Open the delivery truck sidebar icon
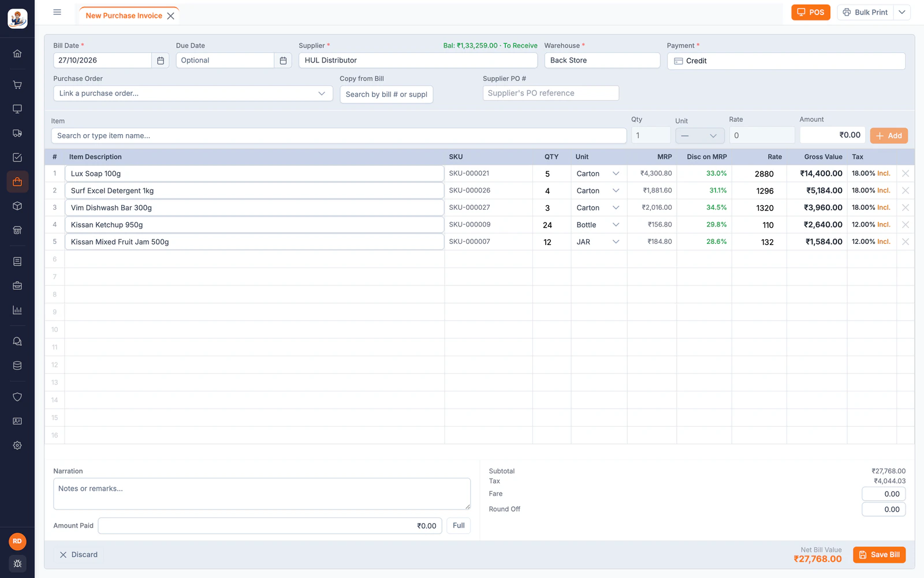Screen dimensions: 924x578 click(17, 134)
